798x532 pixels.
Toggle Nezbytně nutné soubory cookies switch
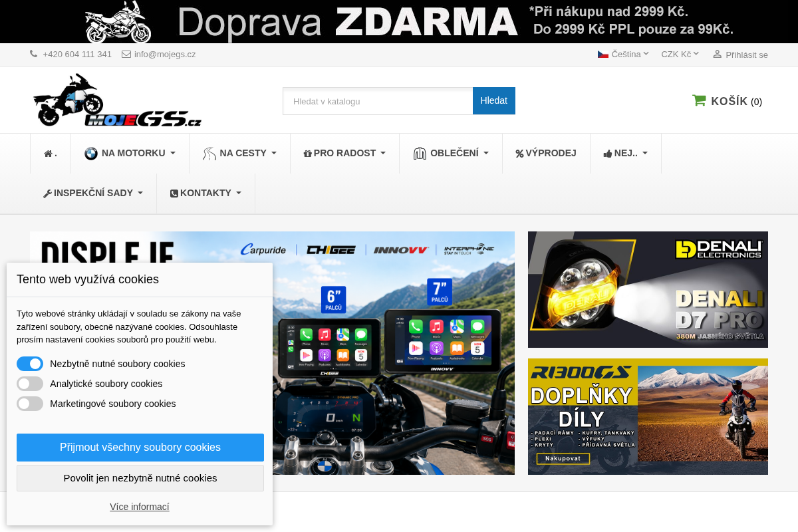pos(30,364)
